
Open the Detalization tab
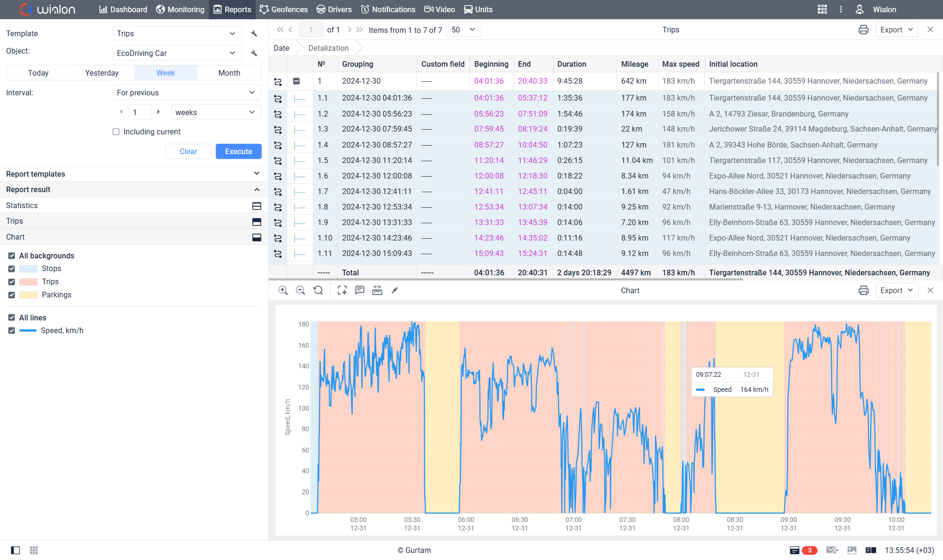tap(328, 47)
